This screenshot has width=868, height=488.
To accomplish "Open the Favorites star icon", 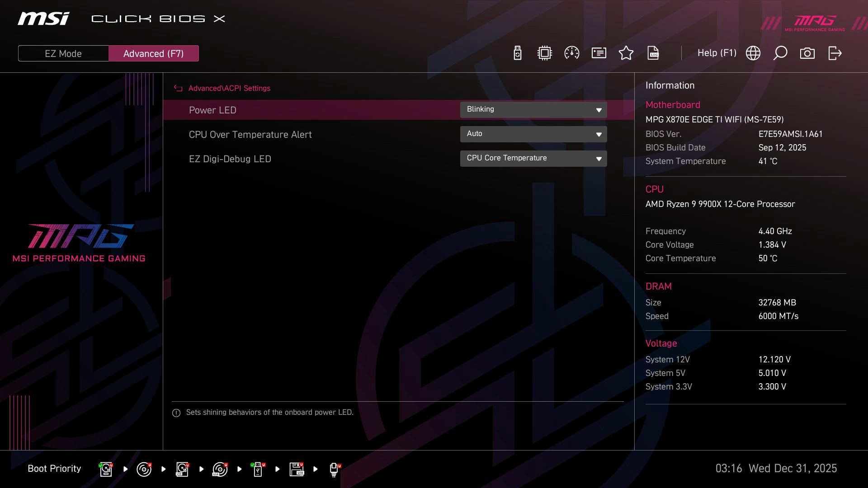I will pos(626,53).
